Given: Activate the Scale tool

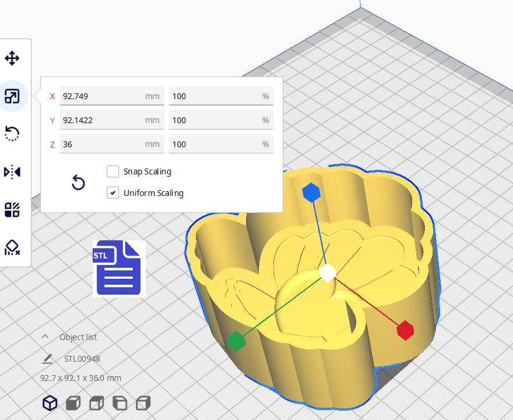Looking at the screenshot, I should (x=12, y=96).
